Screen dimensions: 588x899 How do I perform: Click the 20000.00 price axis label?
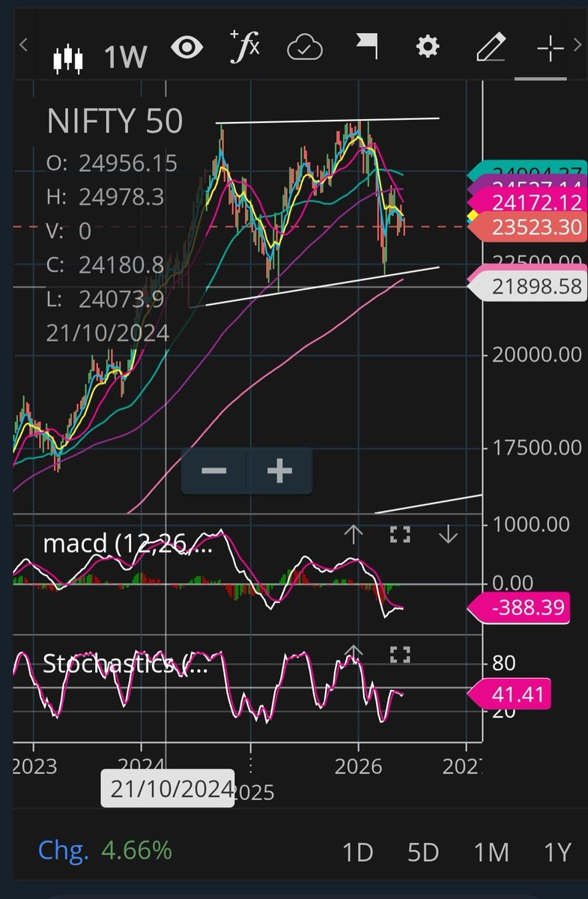(x=537, y=354)
